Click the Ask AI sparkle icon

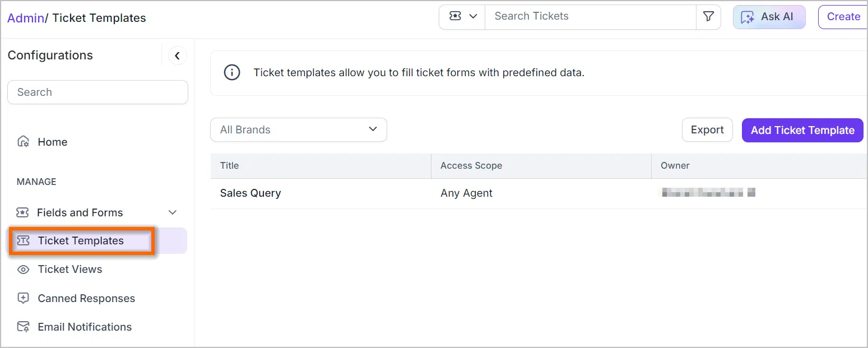click(748, 17)
